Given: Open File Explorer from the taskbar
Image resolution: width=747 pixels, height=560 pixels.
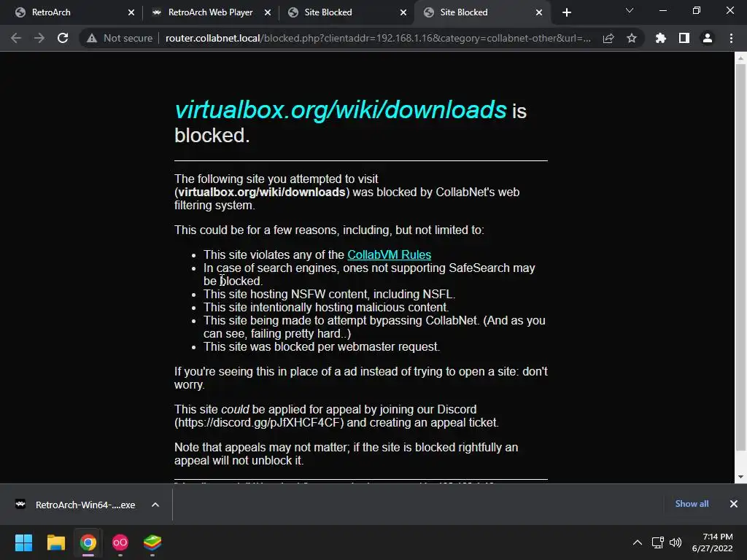Looking at the screenshot, I should point(55,542).
